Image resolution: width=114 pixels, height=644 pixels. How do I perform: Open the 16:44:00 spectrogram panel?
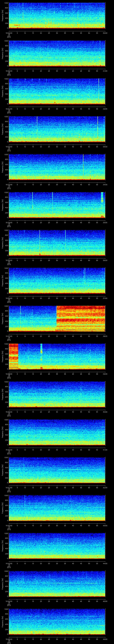(x=57, y=584)
